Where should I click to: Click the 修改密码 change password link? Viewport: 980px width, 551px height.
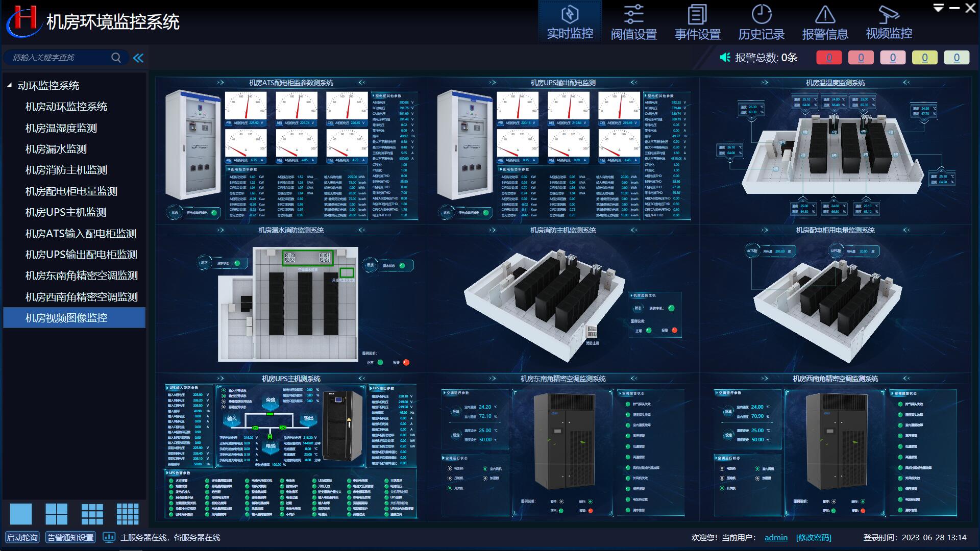[x=814, y=537]
